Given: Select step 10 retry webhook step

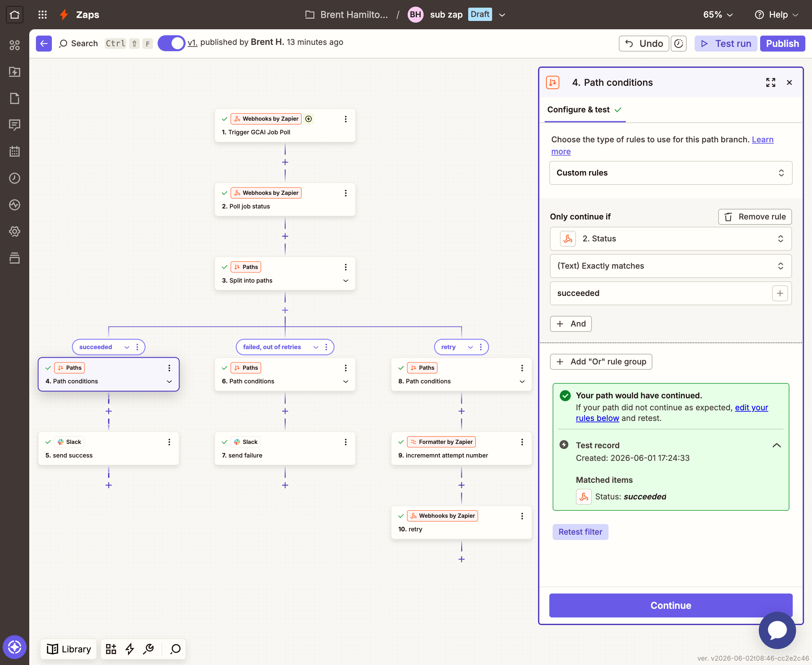Looking at the screenshot, I should tap(462, 522).
